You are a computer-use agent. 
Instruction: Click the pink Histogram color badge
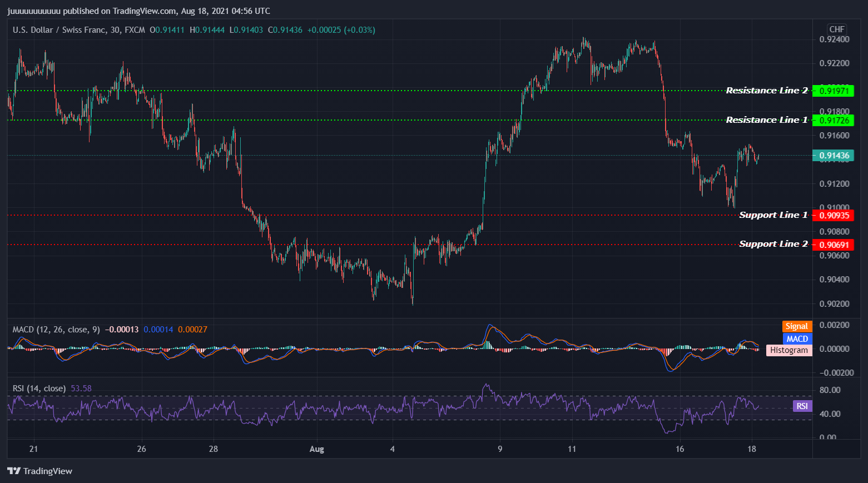click(788, 350)
